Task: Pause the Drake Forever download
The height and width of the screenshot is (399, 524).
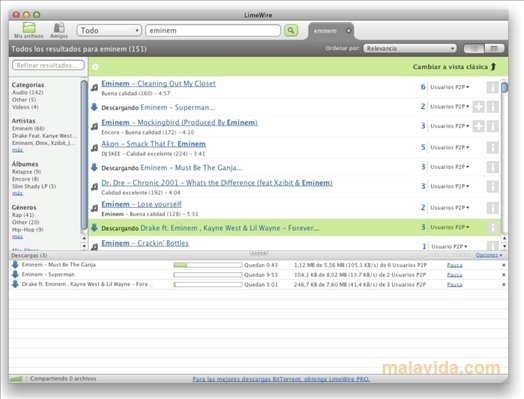Action: pos(454,284)
